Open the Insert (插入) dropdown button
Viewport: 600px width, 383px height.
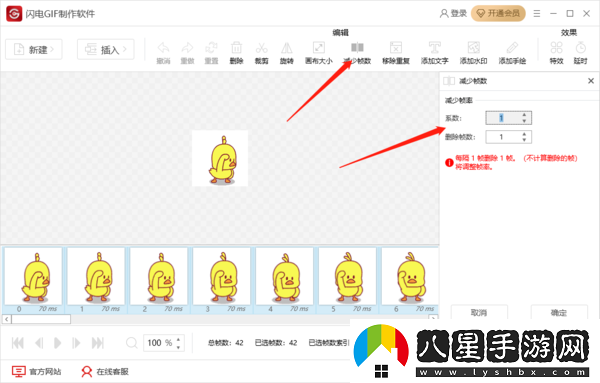[106, 49]
